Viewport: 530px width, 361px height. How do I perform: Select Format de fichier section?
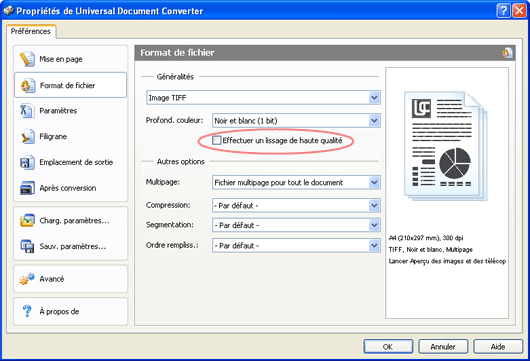tap(71, 85)
